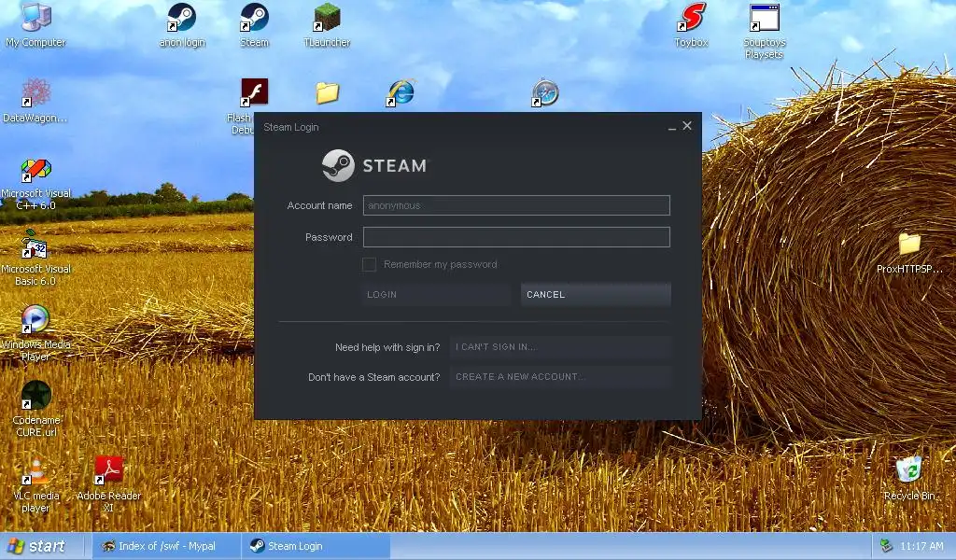Click the Steam Login taskbar button
The height and width of the screenshot is (560, 956).
(x=316, y=546)
